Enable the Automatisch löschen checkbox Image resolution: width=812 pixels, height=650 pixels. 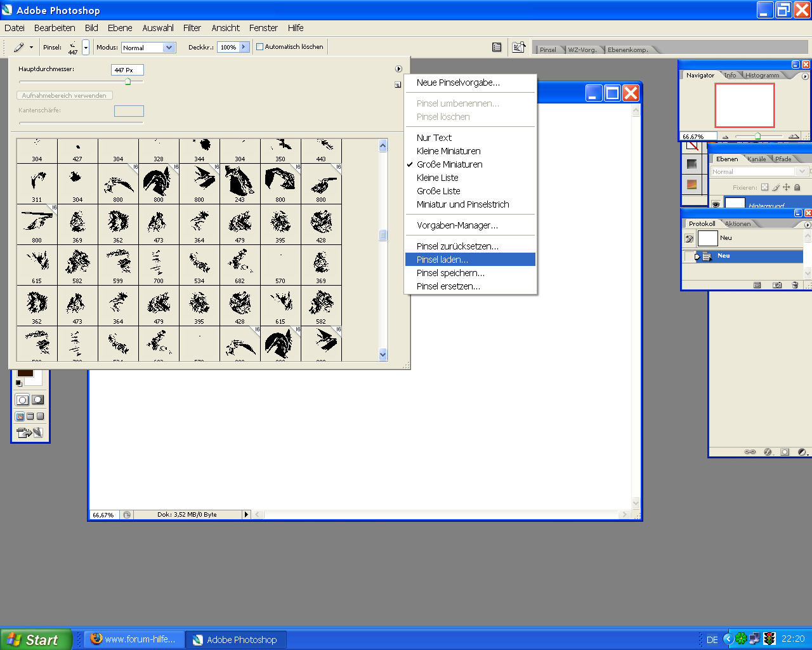(x=259, y=47)
